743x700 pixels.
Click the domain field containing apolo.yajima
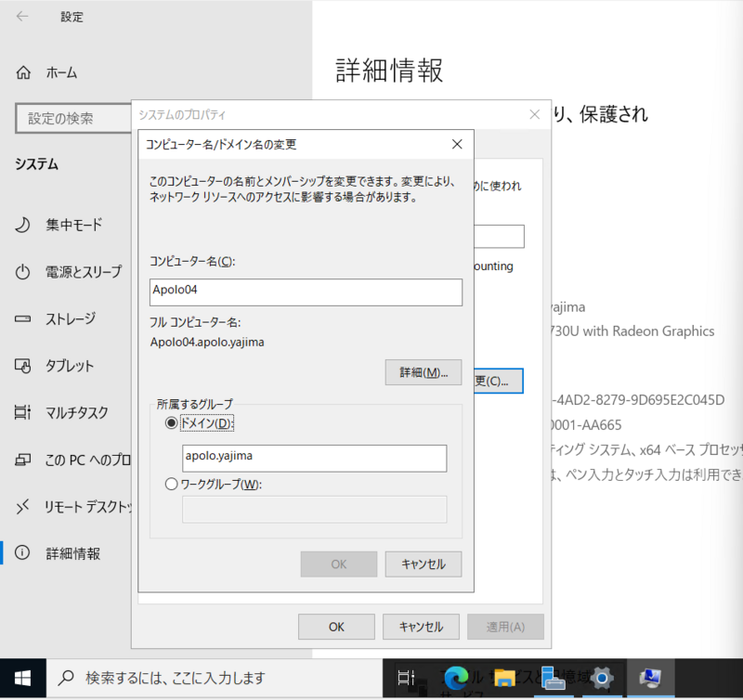tap(314, 458)
